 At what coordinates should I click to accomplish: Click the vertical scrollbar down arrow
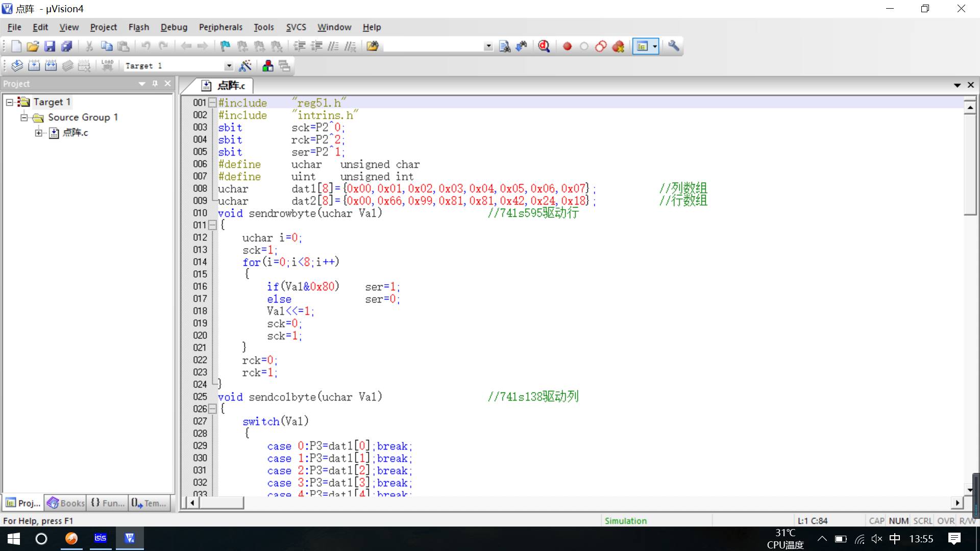click(x=970, y=490)
